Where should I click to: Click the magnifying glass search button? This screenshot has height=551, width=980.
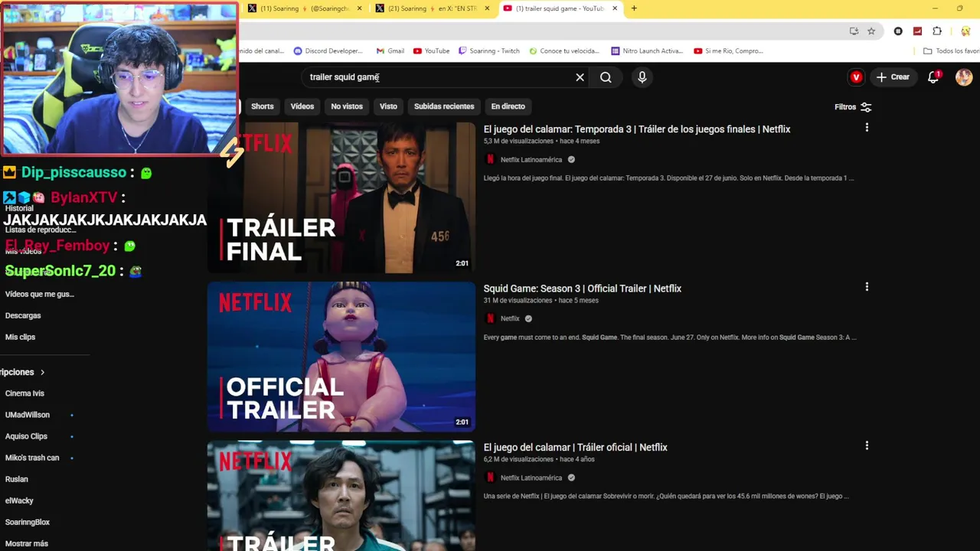pos(606,77)
